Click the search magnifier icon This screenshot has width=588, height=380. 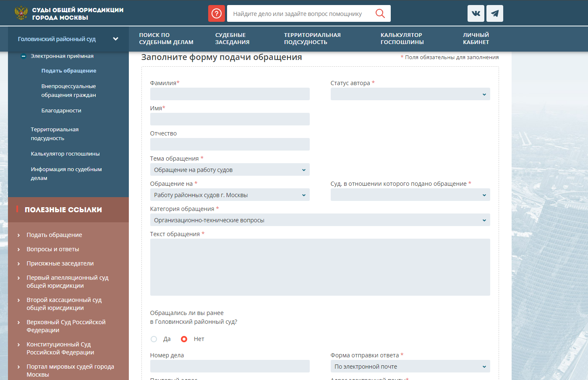(380, 13)
